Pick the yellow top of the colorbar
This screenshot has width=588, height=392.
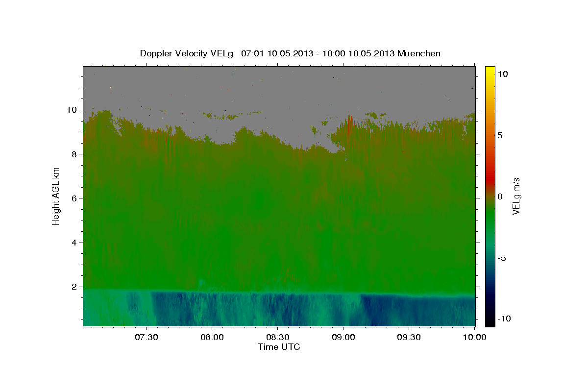(x=490, y=70)
